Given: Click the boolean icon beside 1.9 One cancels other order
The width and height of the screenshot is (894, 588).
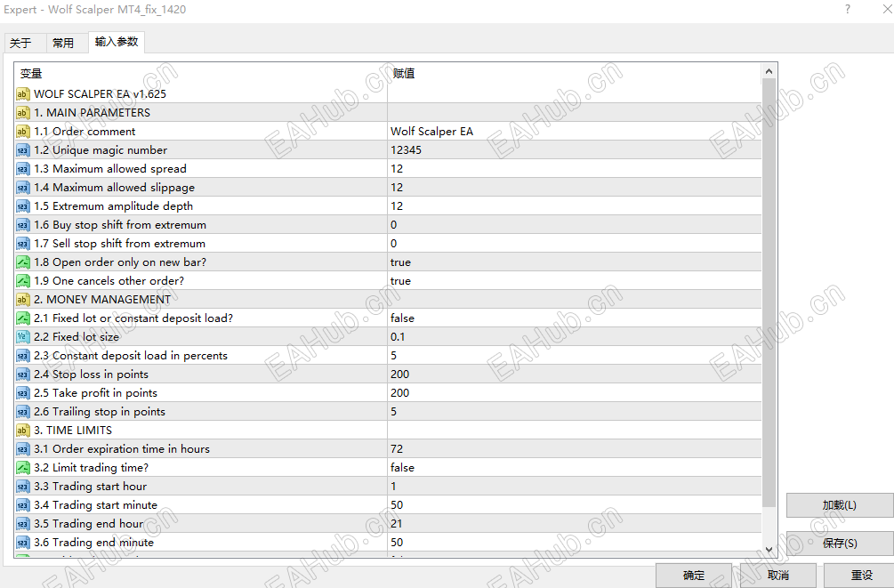Looking at the screenshot, I should pyautogui.click(x=23, y=281).
